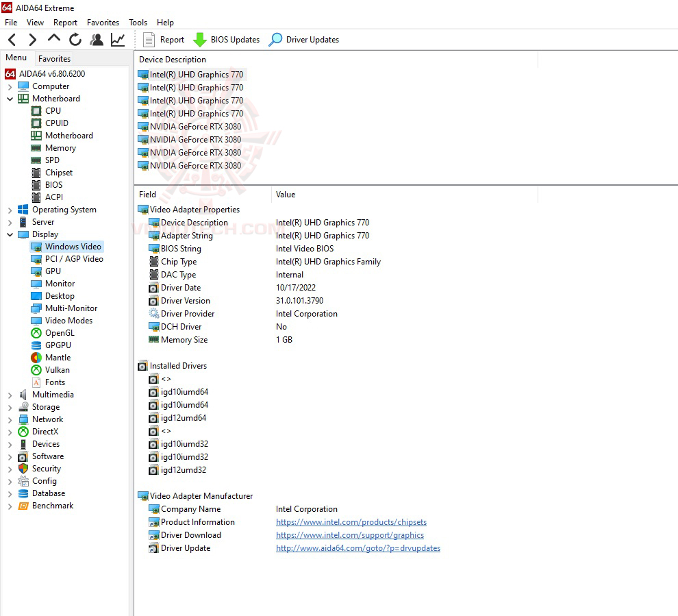Switch to the Favorites tab in the sidebar
The image size is (678, 616).
[x=54, y=58]
